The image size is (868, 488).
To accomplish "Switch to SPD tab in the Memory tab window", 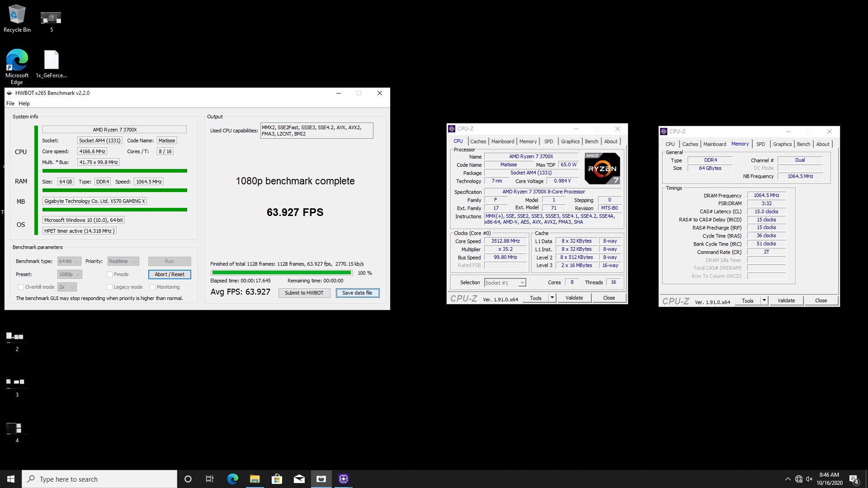I will [761, 144].
